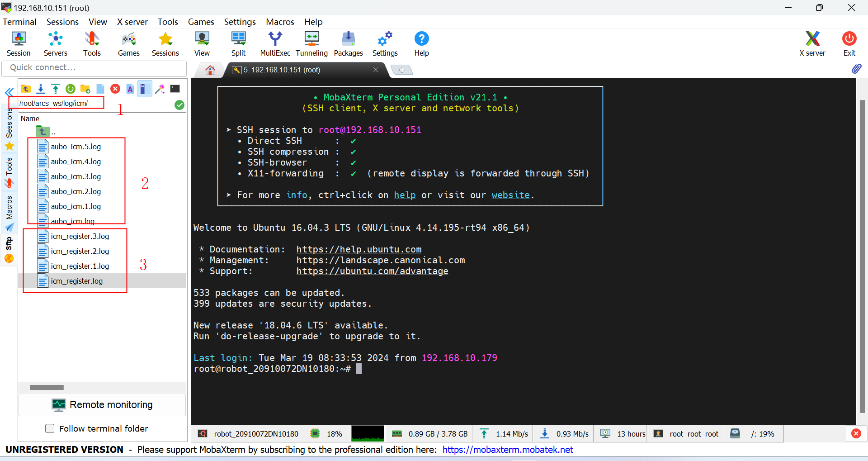
Task: Open the landscape.canonical.com link
Action: (x=381, y=260)
